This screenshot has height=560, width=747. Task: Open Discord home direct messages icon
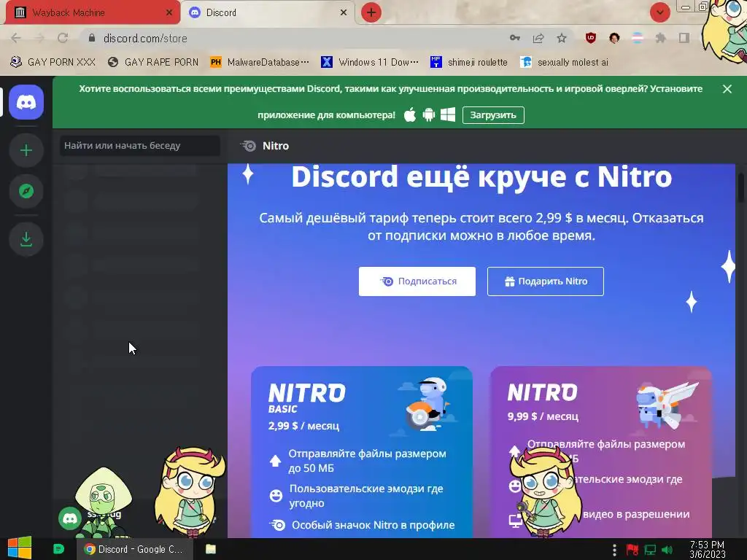pyautogui.click(x=26, y=102)
